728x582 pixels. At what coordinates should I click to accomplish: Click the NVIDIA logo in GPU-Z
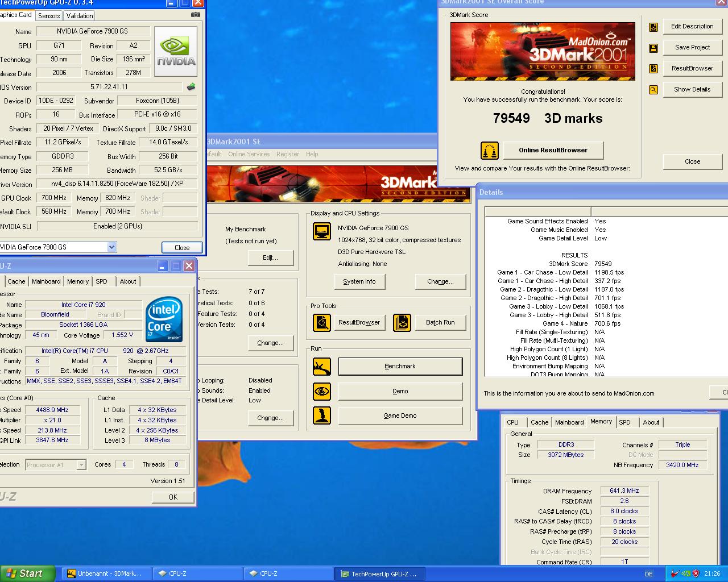point(176,51)
